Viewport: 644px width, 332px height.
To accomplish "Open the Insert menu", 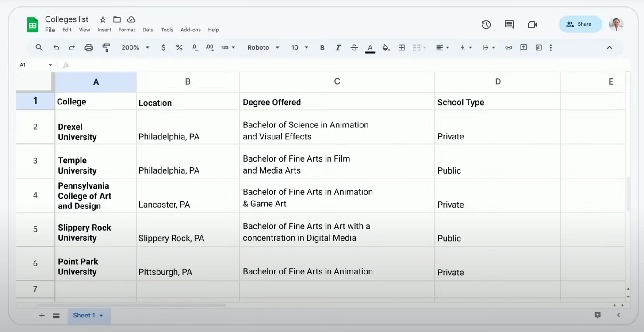I will [104, 30].
